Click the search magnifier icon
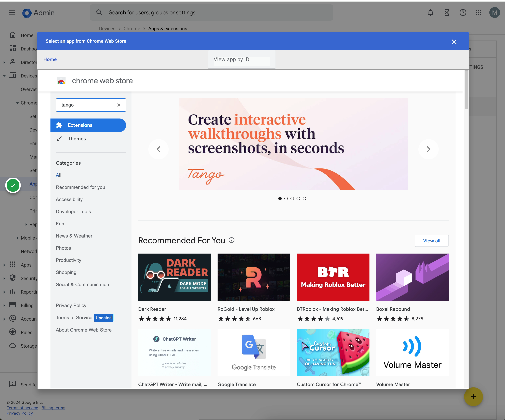Image resolution: width=505 pixels, height=420 pixels. click(99, 12)
